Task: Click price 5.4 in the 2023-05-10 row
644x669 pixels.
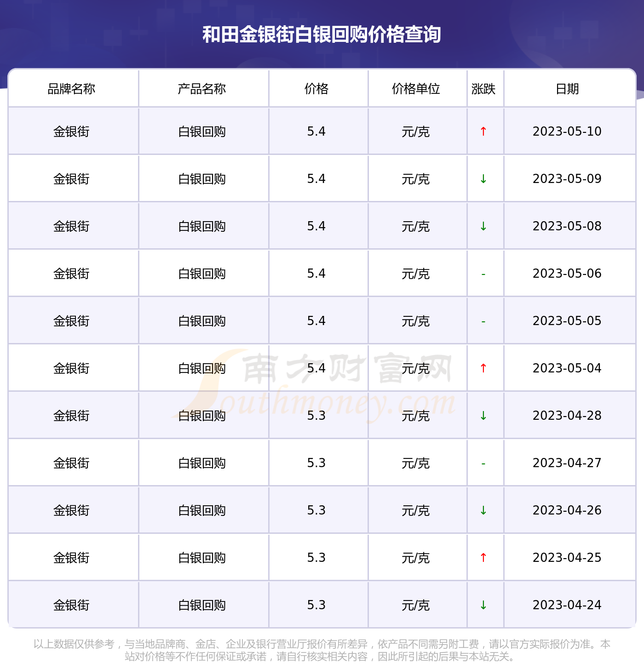Action: 316,132
